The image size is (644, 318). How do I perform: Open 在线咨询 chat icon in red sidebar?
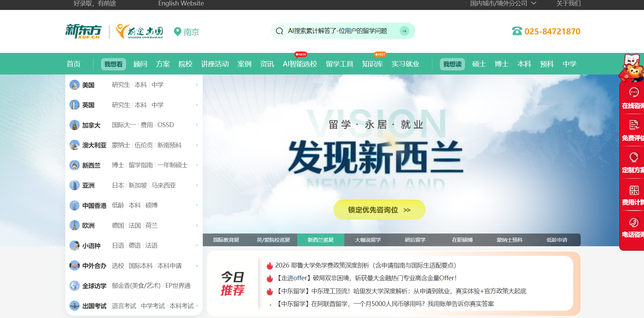634,92
